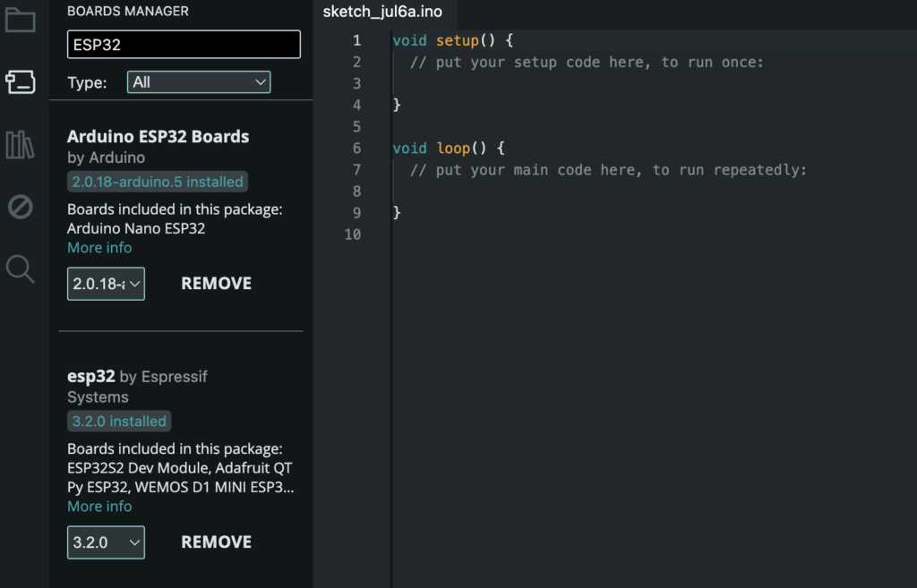
Task: Open More info for esp32 Espressif package
Action: 99,507
